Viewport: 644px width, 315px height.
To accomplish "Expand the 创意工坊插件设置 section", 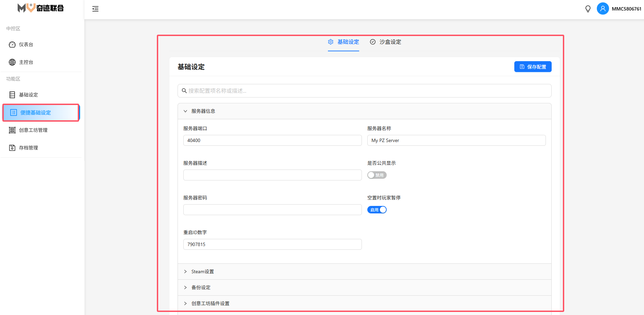I will coord(210,303).
